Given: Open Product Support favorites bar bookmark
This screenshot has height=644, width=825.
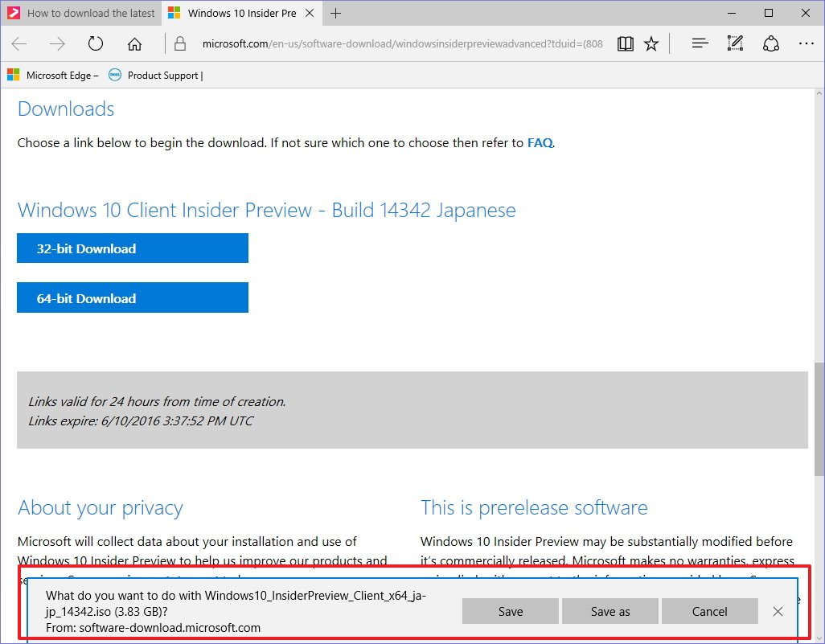Looking at the screenshot, I should (156, 76).
